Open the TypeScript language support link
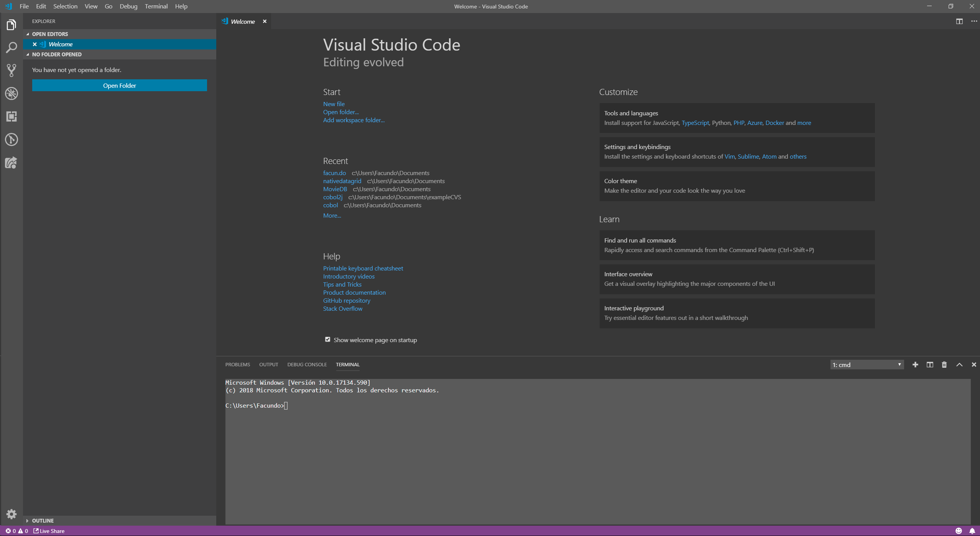The height and width of the screenshot is (536, 980). tap(695, 123)
